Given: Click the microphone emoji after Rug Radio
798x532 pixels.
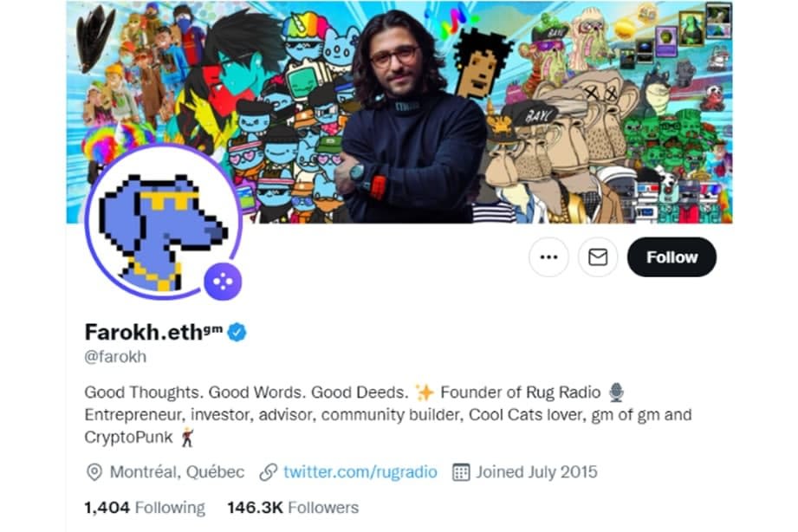Looking at the screenshot, I should (x=616, y=393).
